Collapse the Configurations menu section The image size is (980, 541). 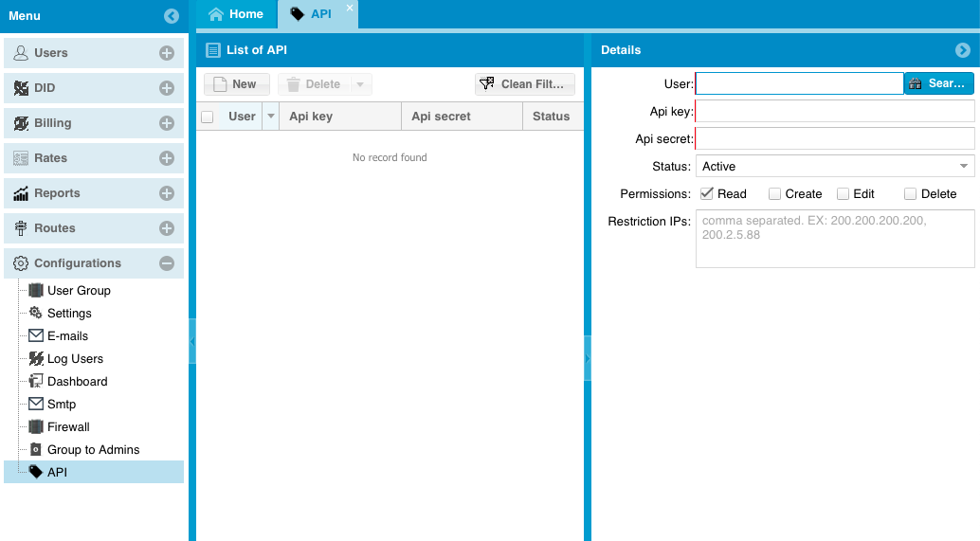(x=166, y=263)
